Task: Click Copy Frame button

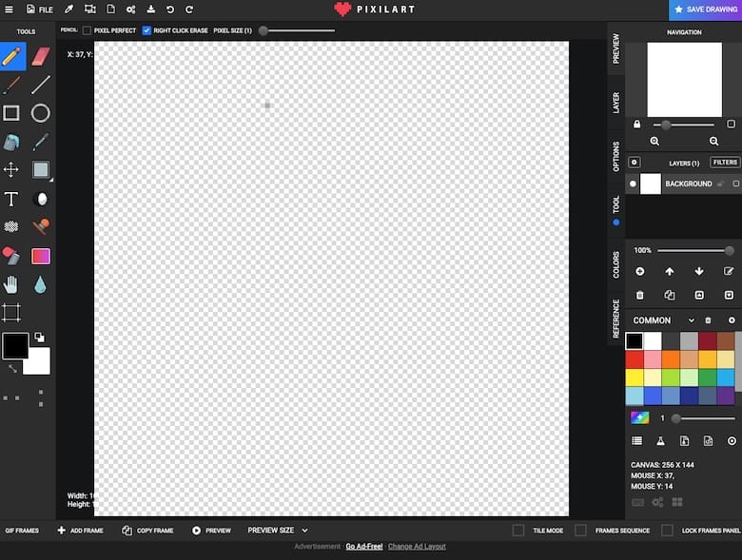Action: pos(147,531)
